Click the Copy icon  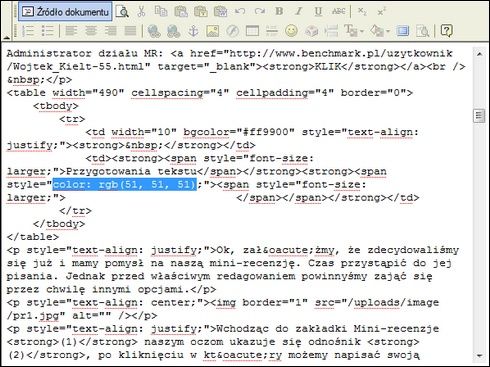(161, 12)
